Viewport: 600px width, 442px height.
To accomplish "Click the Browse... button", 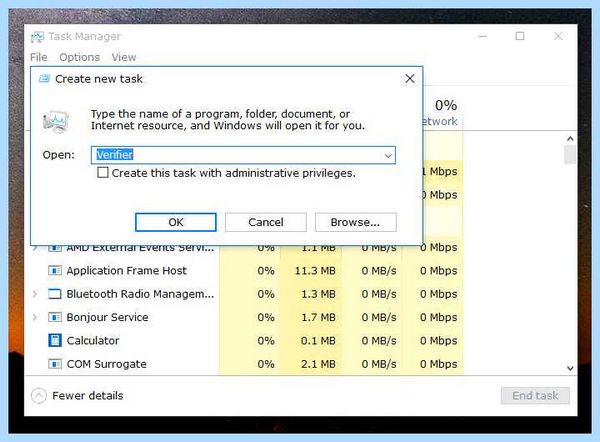I will click(x=355, y=222).
